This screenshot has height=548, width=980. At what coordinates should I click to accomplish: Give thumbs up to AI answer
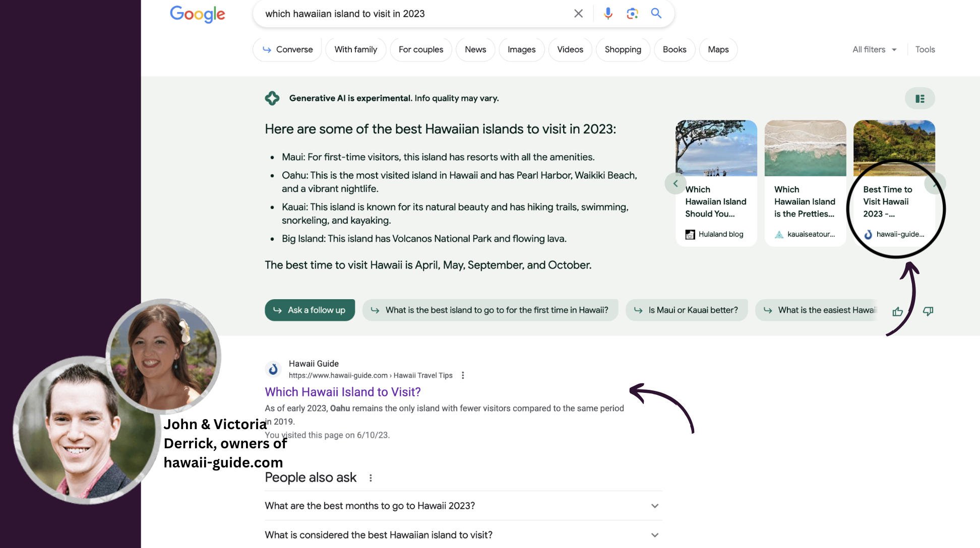pyautogui.click(x=897, y=311)
